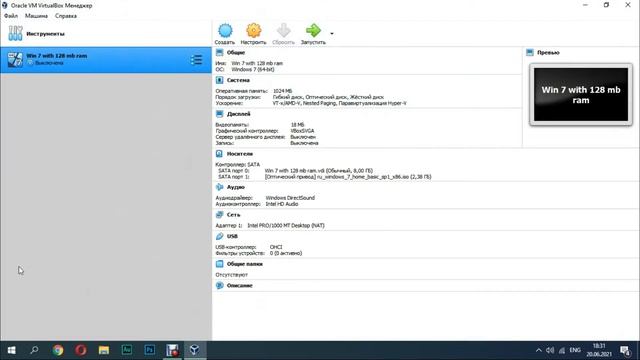Screen dimensions: 640x360
Task: Click the Видеопамять 18 МБ value
Action: click(x=298, y=125)
